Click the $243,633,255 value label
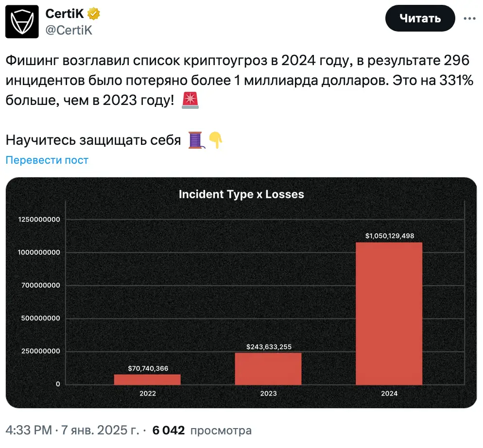The height and width of the screenshot is (448, 483). (269, 346)
